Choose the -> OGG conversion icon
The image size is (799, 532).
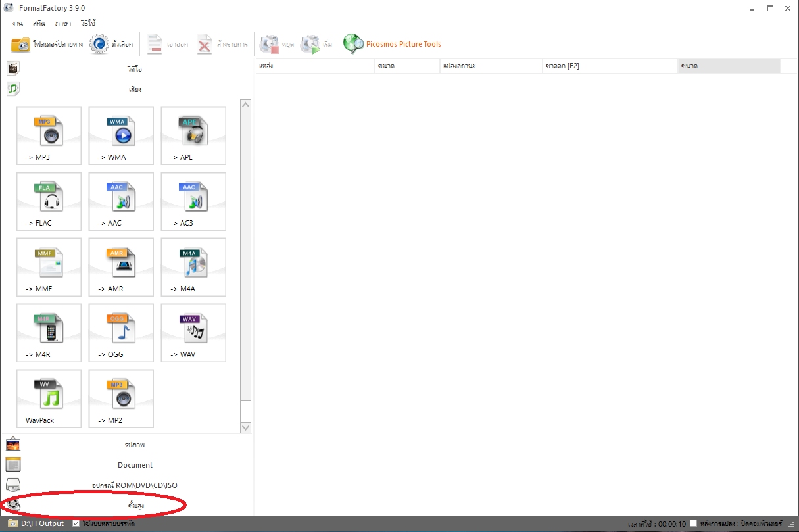point(122,333)
